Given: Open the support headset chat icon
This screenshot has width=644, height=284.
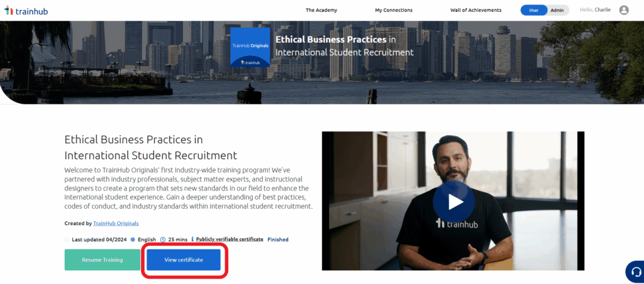Looking at the screenshot, I should pos(635,271).
